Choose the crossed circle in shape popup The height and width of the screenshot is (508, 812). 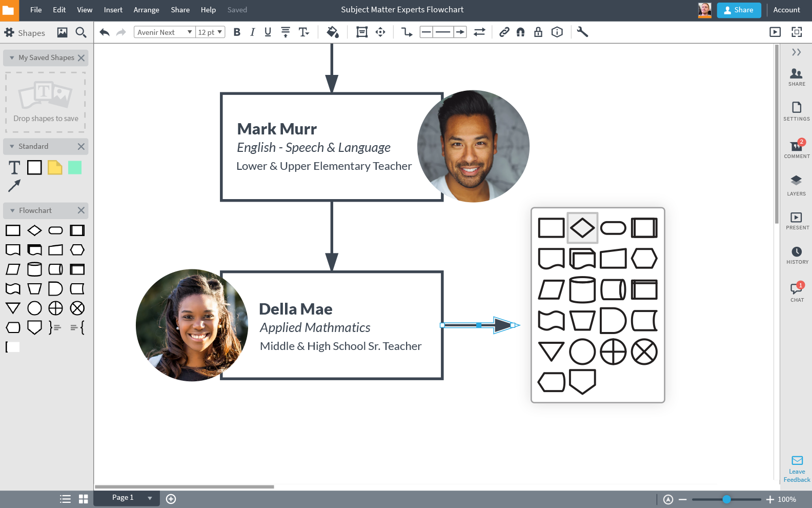(644, 352)
